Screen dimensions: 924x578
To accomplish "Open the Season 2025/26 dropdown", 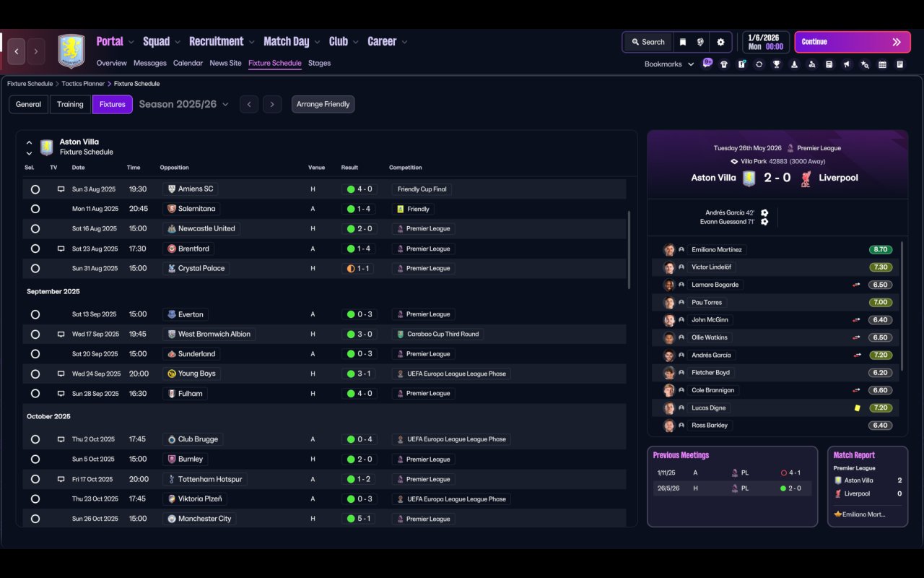I will pos(184,104).
